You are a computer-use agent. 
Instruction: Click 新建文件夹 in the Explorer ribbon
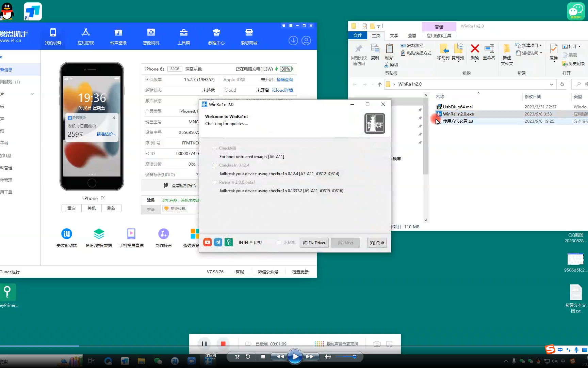tap(507, 55)
